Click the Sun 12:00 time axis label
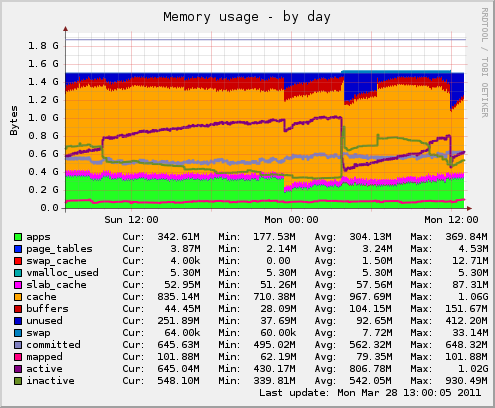Screen dimensions: 495x408 (131, 220)
